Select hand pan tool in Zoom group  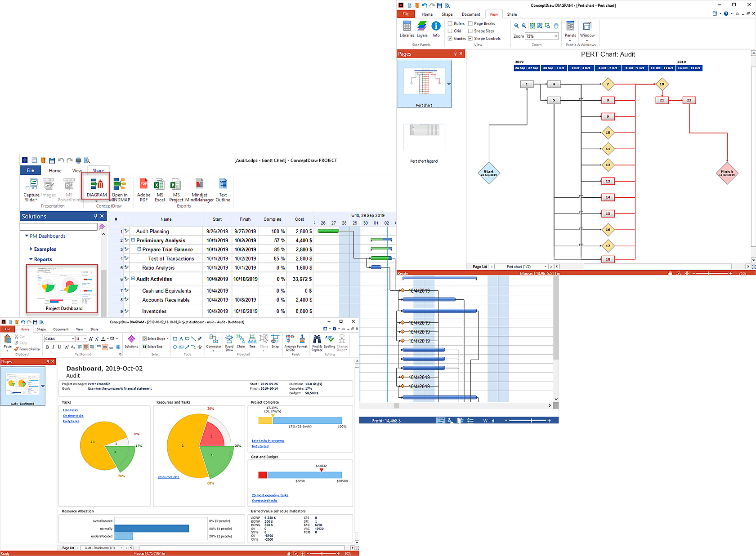coord(556,26)
